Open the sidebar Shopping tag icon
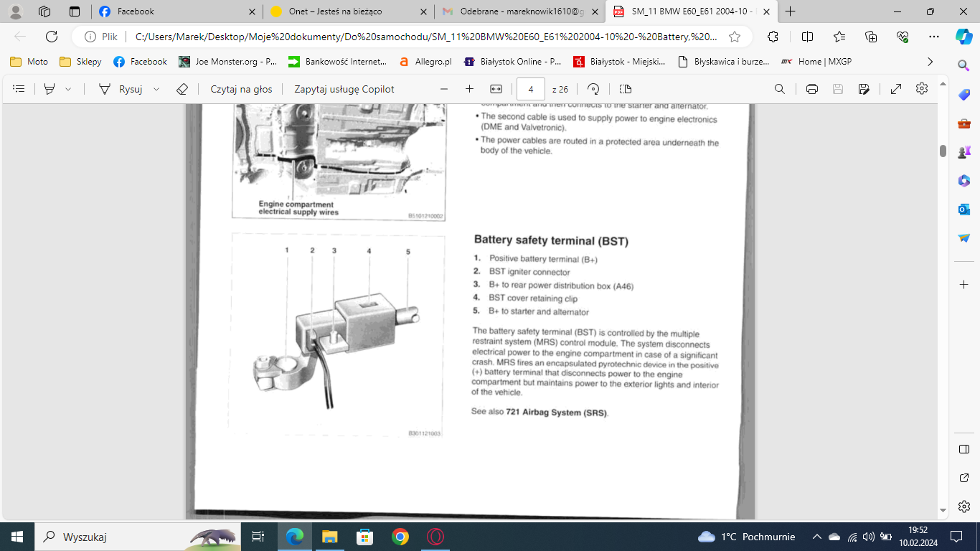The height and width of the screenshot is (551, 980). (x=963, y=95)
